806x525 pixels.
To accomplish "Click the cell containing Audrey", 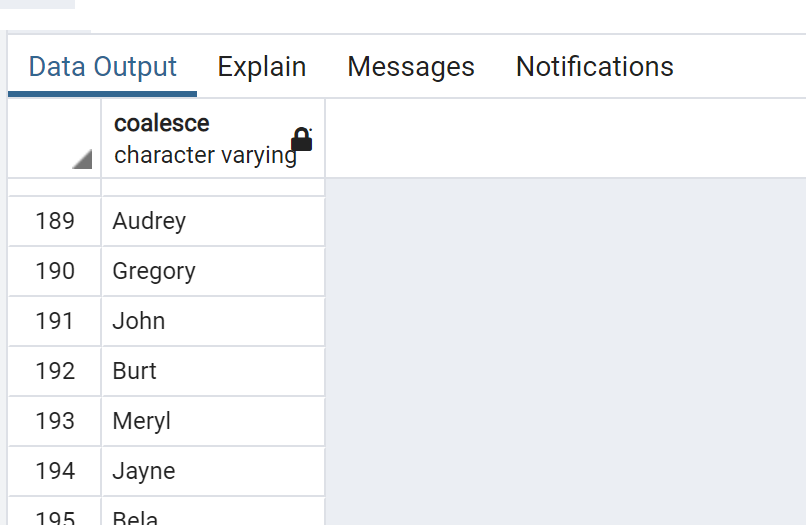I will [x=213, y=221].
